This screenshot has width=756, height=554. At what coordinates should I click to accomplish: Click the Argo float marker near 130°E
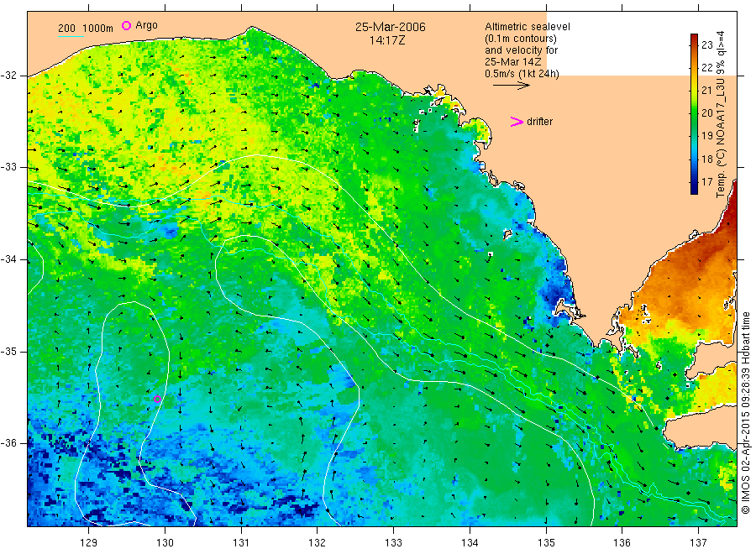point(157,399)
